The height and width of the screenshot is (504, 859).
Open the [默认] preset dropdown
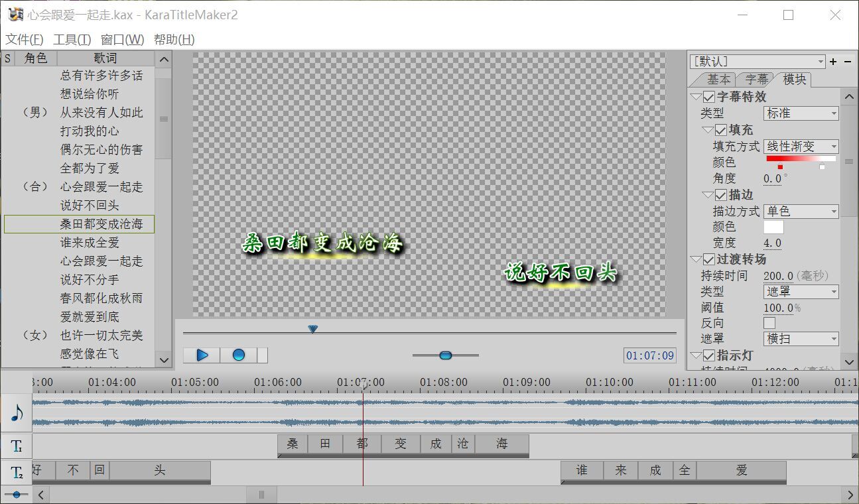point(758,61)
